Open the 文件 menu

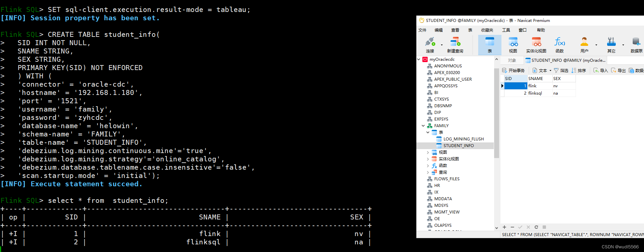tap(422, 30)
